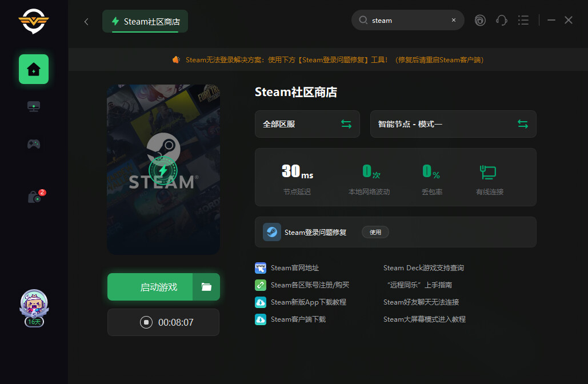Stop acceleration via the 00:08:07 timer button
588x384 pixels.
tap(163, 322)
